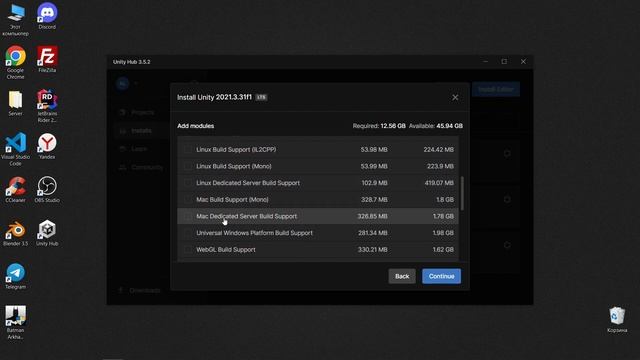
Task: Click the 12.56 GB required size
Action: (393, 126)
